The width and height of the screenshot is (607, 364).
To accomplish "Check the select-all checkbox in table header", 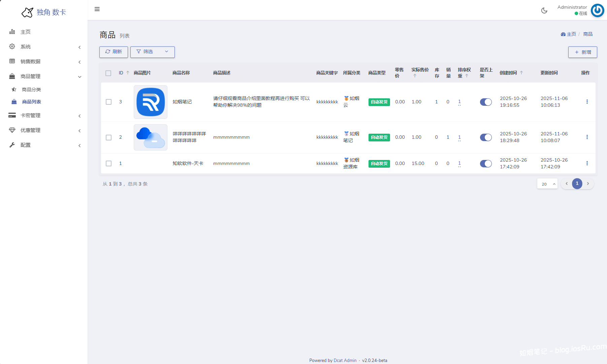I will [x=108, y=73].
